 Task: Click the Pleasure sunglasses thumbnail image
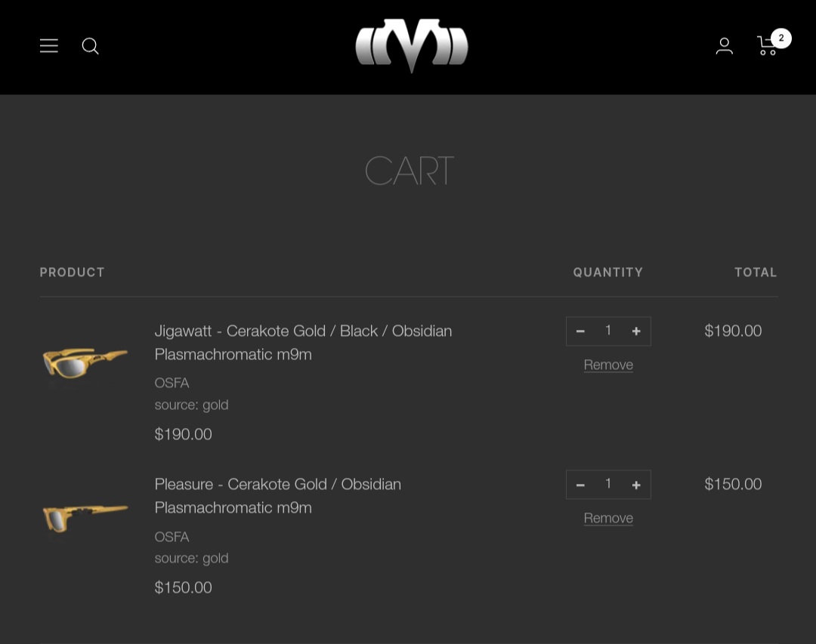click(85, 516)
